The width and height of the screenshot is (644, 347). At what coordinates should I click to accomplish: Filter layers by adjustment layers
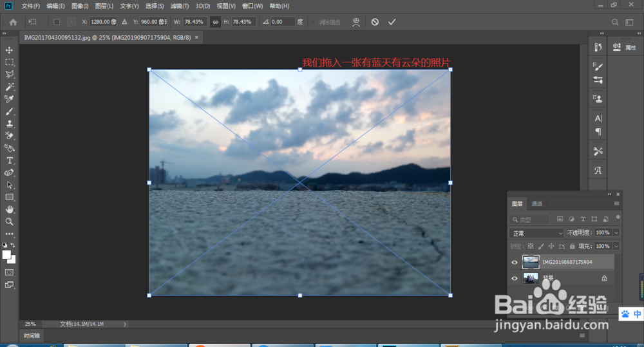coord(571,220)
